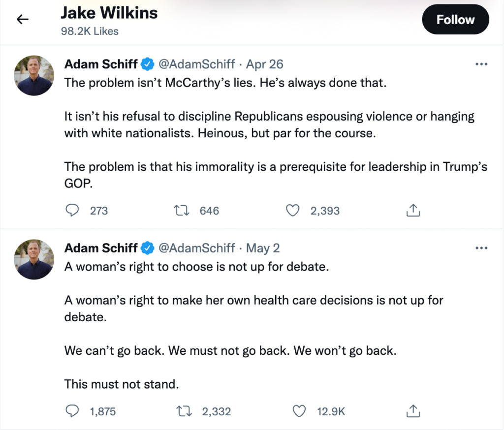
Task: Click Adam Schiff's avatar on second tweet
Action: click(34, 259)
